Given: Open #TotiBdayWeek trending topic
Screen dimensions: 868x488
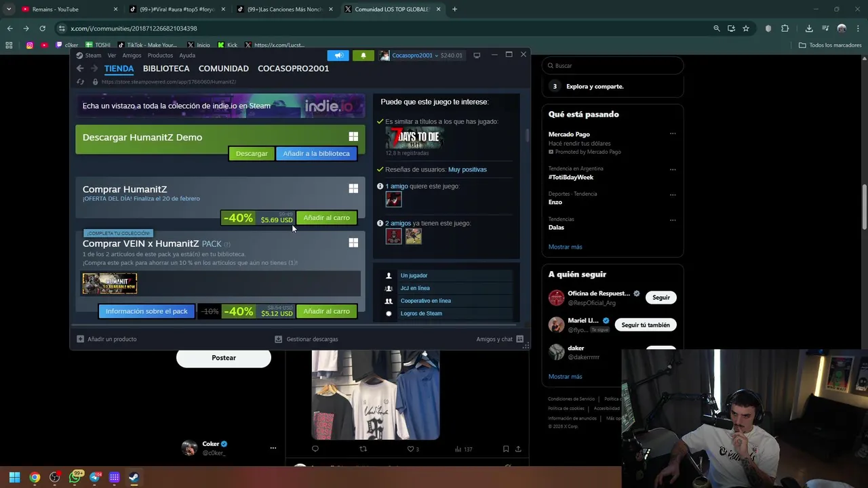Looking at the screenshot, I should 571,178.
